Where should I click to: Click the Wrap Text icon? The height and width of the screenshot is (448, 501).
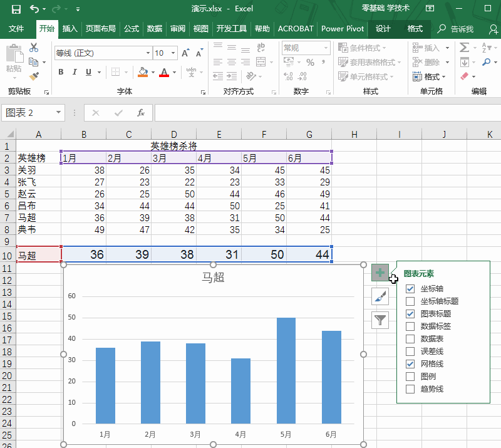pos(261,48)
